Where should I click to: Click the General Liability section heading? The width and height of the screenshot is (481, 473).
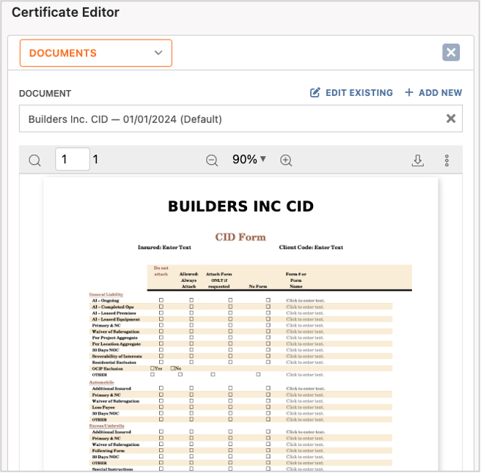(106, 294)
